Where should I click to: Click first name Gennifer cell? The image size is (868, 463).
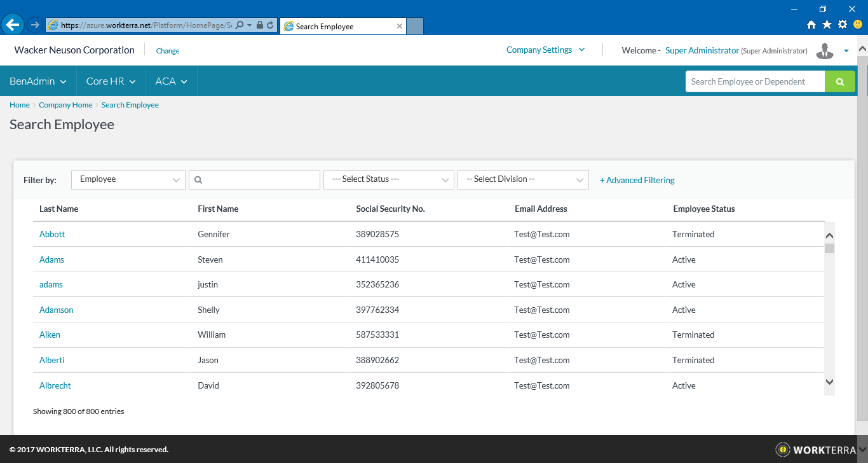click(x=214, y=234)
